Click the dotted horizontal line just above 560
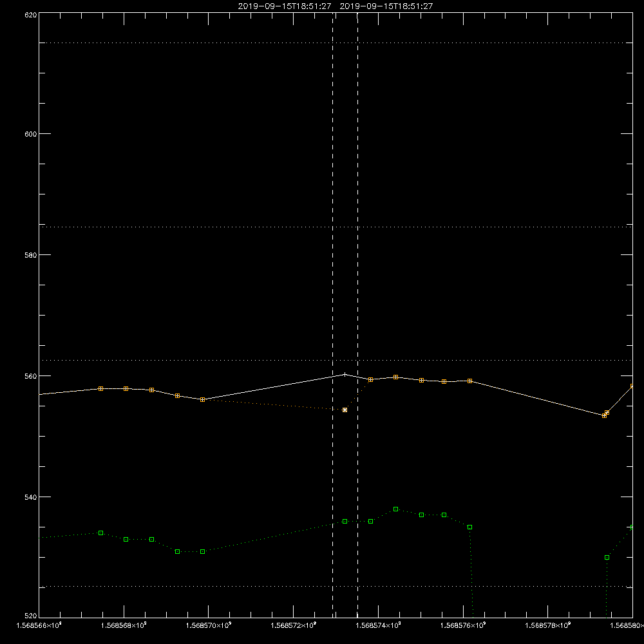The height and width of the screenshot is (644, 644). pyautogui.click(x=336, y=360)
